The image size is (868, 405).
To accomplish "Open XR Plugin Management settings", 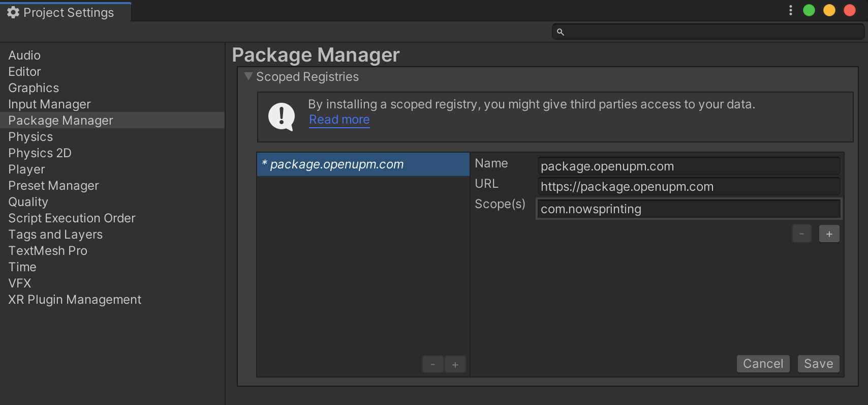I will tap(112, 299).
